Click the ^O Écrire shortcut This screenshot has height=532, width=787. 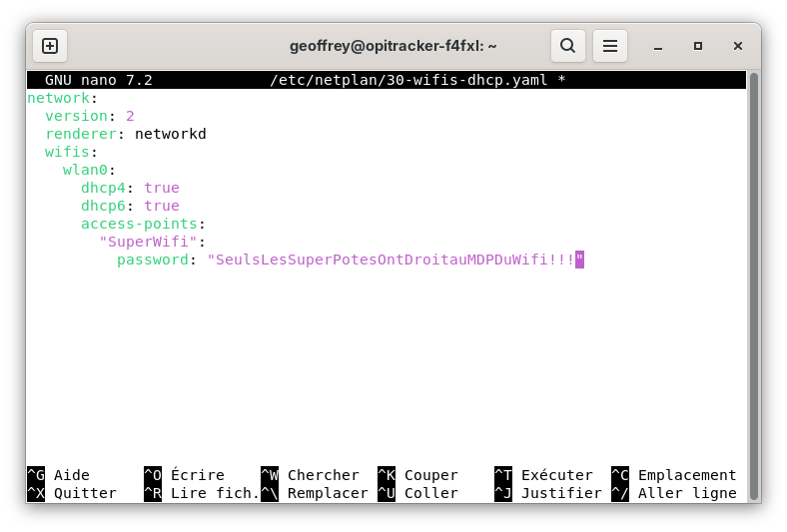[184, 475]
